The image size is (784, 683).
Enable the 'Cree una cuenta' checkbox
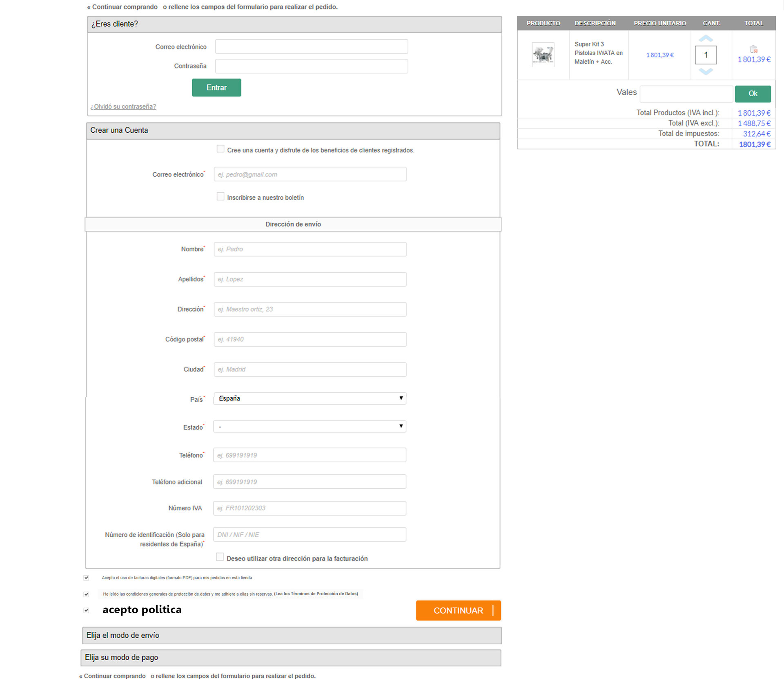220,149
